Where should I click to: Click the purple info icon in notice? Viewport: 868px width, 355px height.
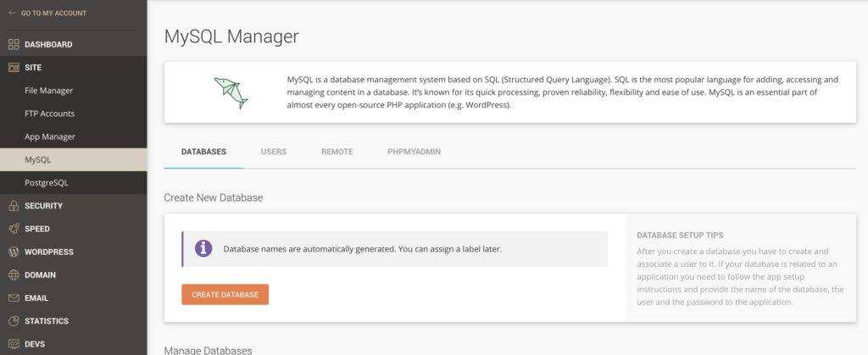[203, 248]
